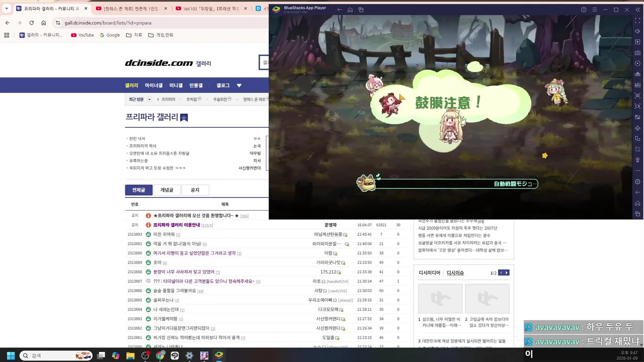Open BlueStacks settings gear in sidebar
Image resolution: width=644 pixels, height=362 pixels.
point(637,182)
